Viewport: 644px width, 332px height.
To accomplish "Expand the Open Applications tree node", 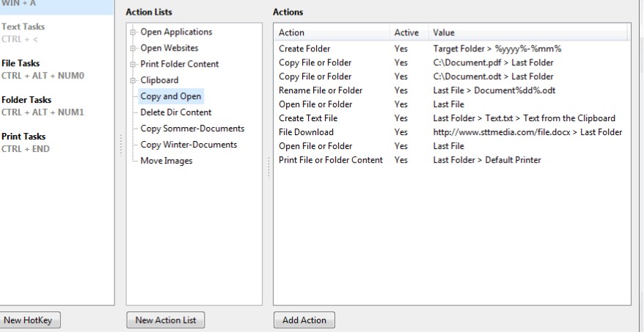I will [133, 32].
